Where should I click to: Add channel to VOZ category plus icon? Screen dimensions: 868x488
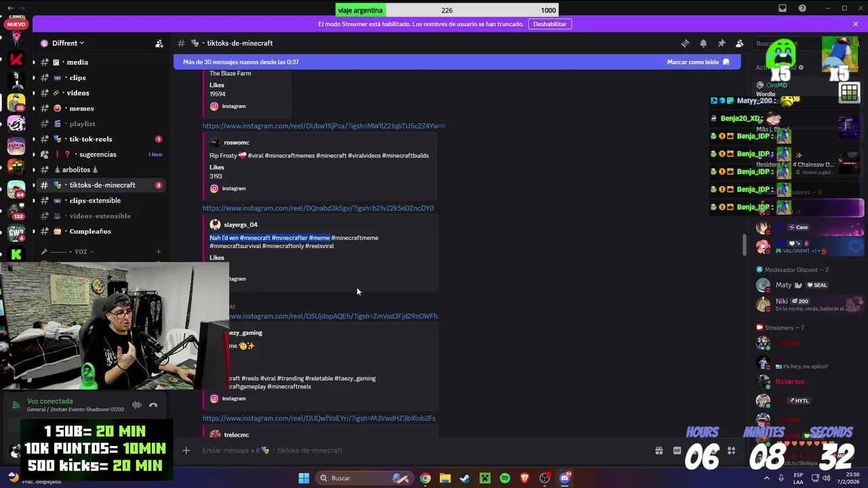pos(159,252)
